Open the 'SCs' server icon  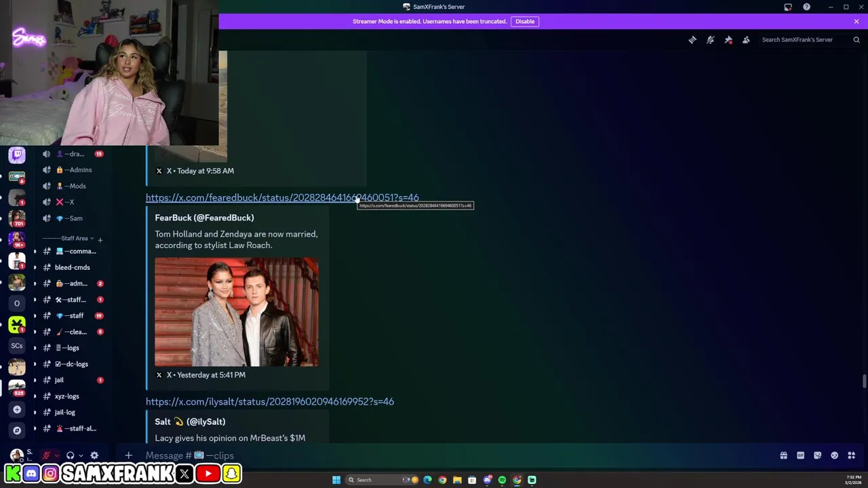pyautogui.click(x=17, y=346)
